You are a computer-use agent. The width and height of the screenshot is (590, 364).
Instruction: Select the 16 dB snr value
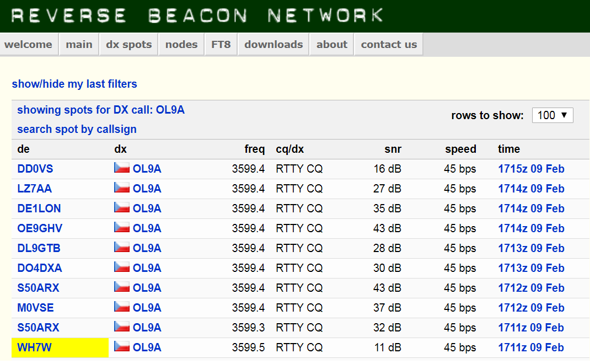pos(387,169)
